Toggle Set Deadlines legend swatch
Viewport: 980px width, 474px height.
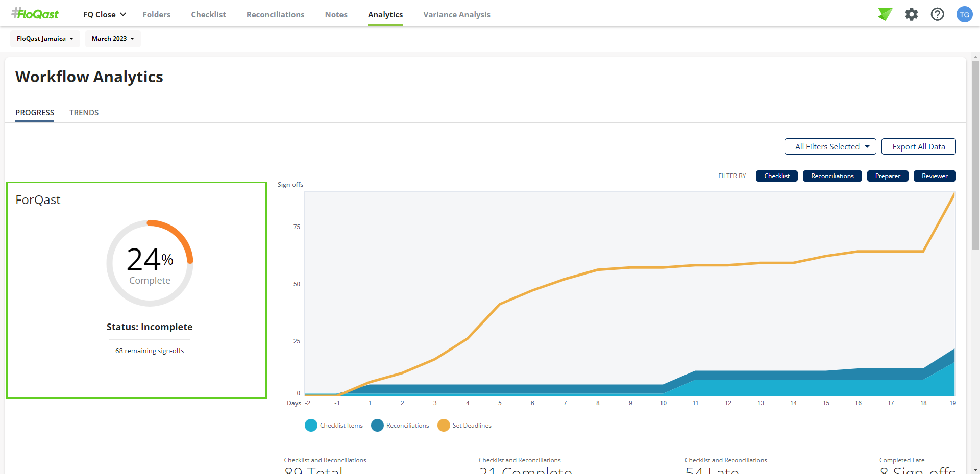[444, 425]
